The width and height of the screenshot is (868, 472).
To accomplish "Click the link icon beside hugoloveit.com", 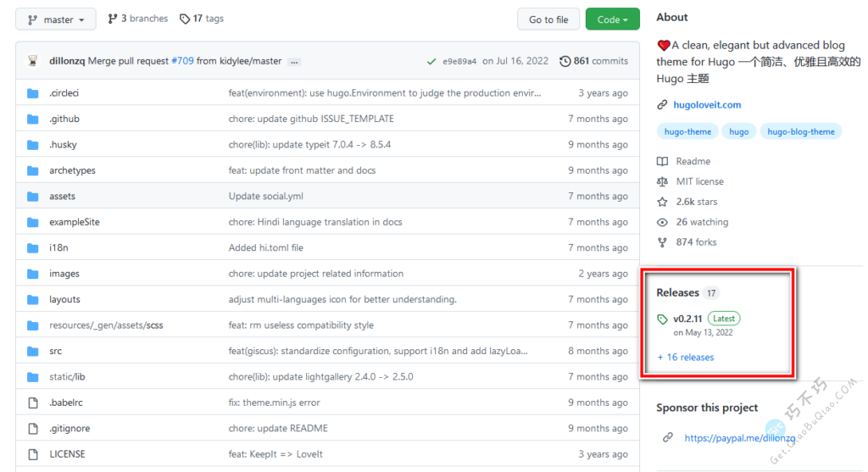I will [662, 105].
